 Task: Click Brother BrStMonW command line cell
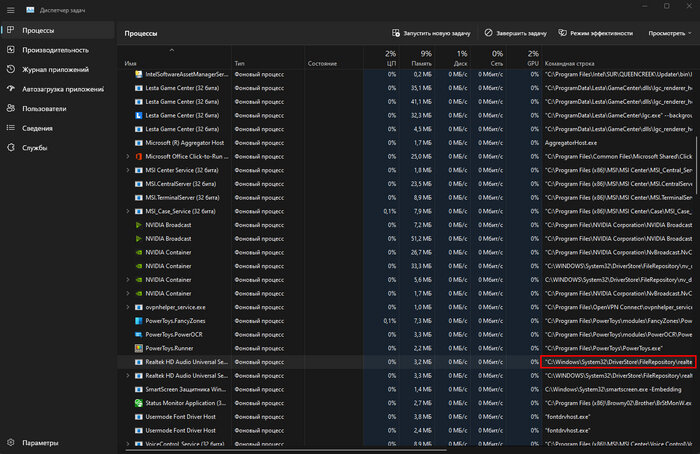pos(618,403)
